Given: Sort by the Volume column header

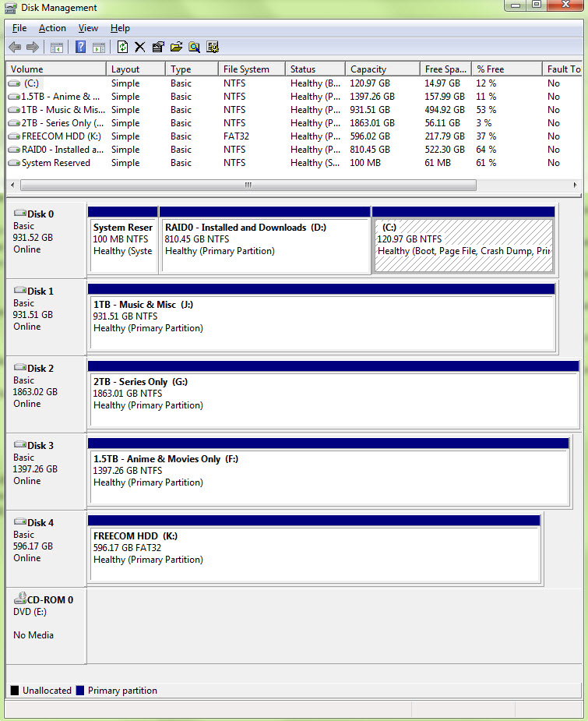Looking at the screenshot, I should click(56, 69).
